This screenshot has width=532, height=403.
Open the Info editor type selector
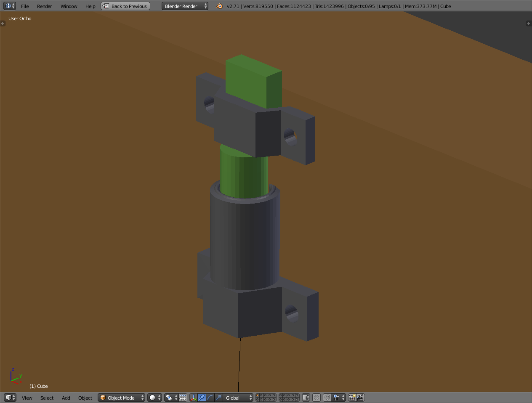(x=10, y=6)
